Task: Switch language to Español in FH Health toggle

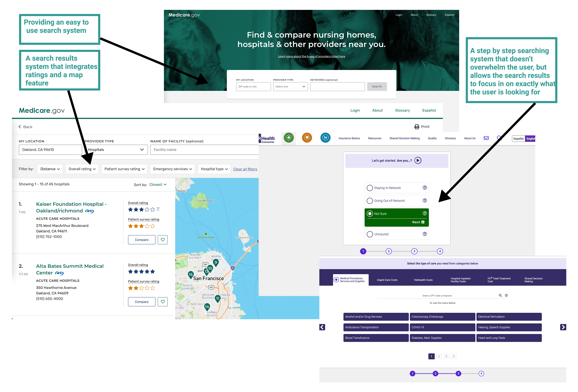Action: point(518,139)
